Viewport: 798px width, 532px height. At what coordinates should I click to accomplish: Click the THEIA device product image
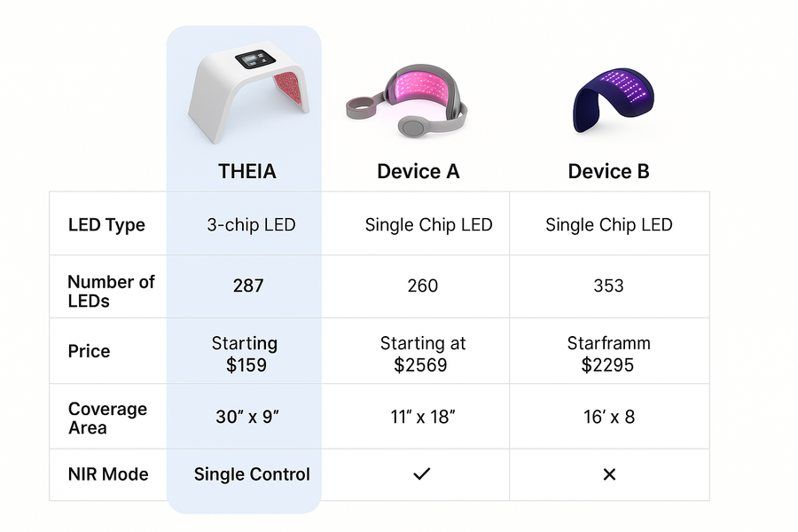point(248,91)
